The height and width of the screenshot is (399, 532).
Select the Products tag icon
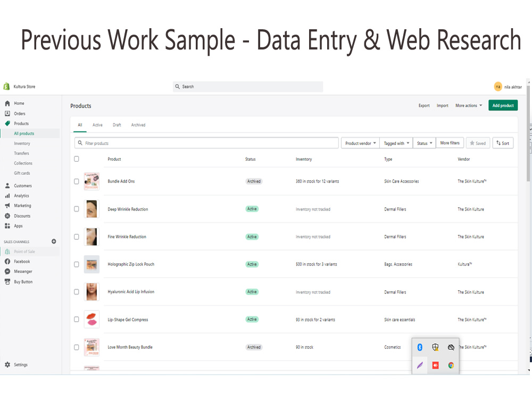[7, 123]
